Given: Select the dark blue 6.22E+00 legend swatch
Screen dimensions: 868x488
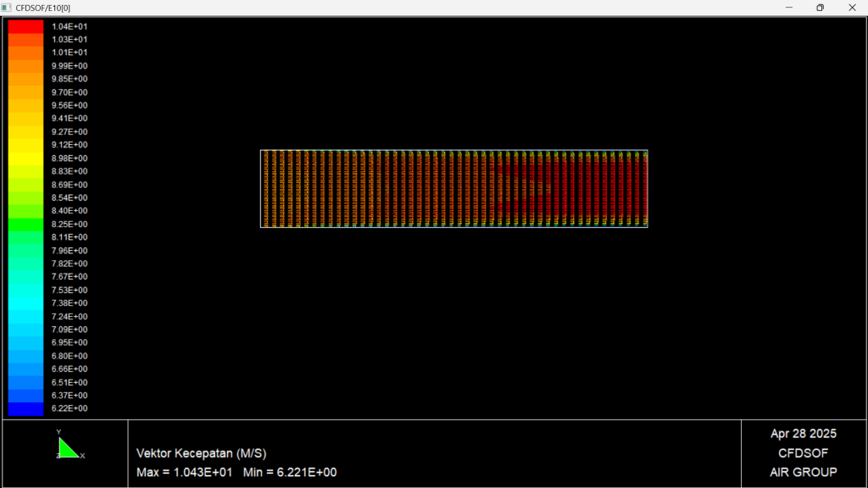Looking at the screenshot, I should (25, 409).
